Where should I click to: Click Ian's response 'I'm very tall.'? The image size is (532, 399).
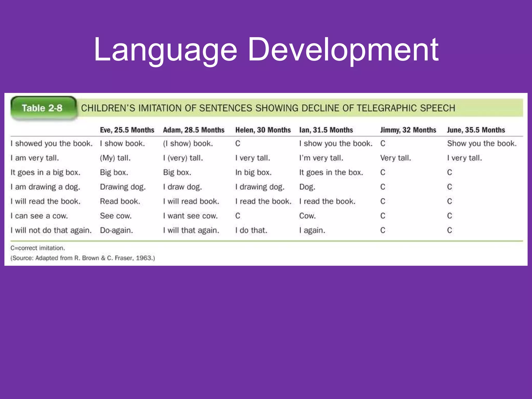[x=321, y=158]
